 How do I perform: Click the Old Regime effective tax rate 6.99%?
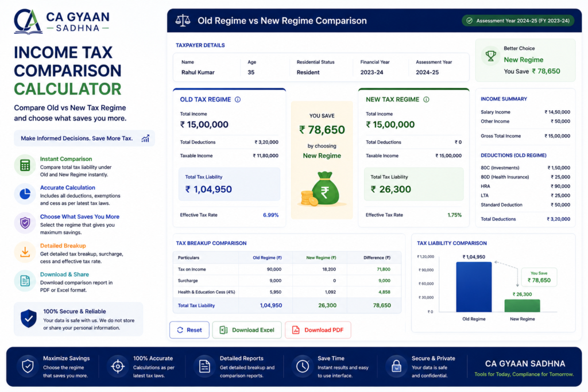(270, 215)
